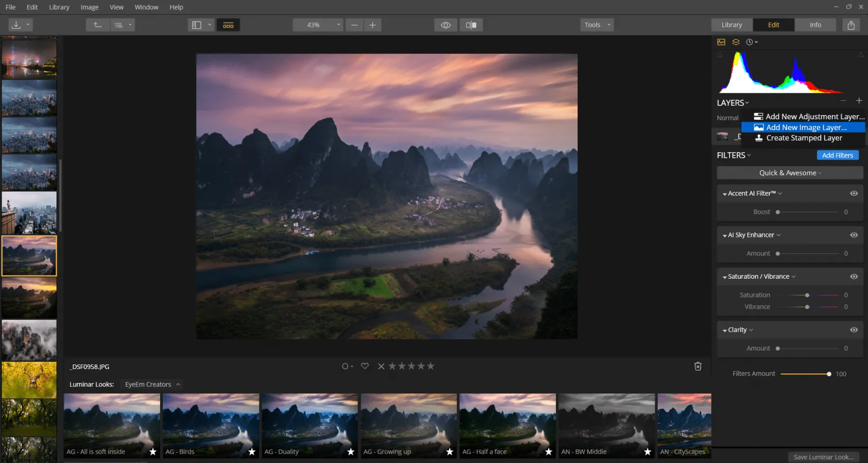
Task: Open the EyeEm Creators looks category dropdown
Action: coord(152,385)
